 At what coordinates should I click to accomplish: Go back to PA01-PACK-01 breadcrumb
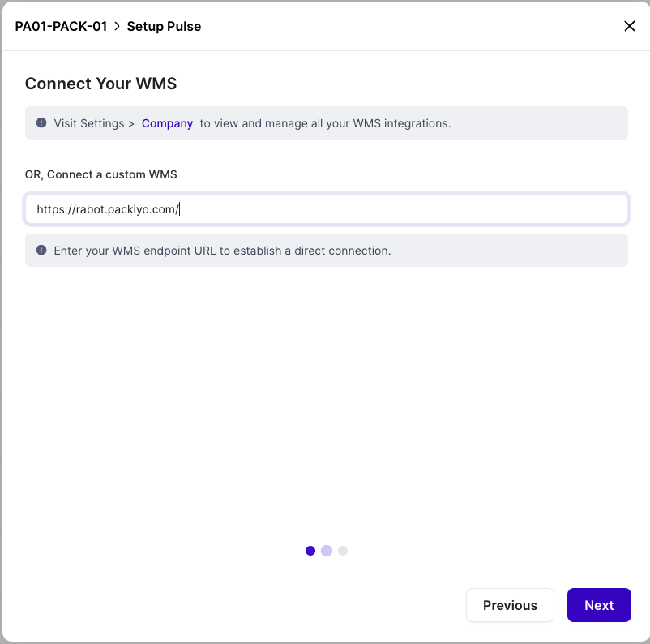pos(61,26)
